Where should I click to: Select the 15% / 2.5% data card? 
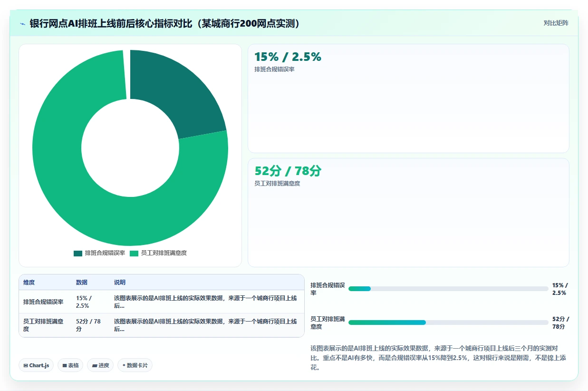coord(408,98)
